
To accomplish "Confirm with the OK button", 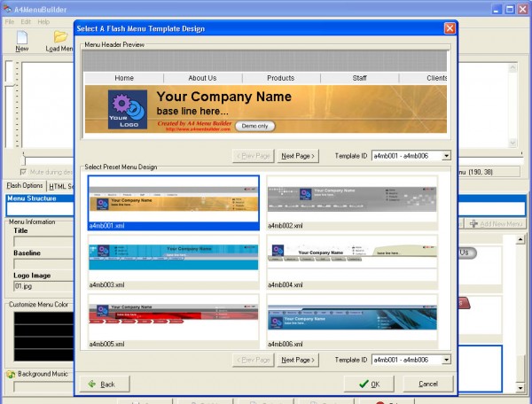I will pyautogui.click(x=369, y=384).
